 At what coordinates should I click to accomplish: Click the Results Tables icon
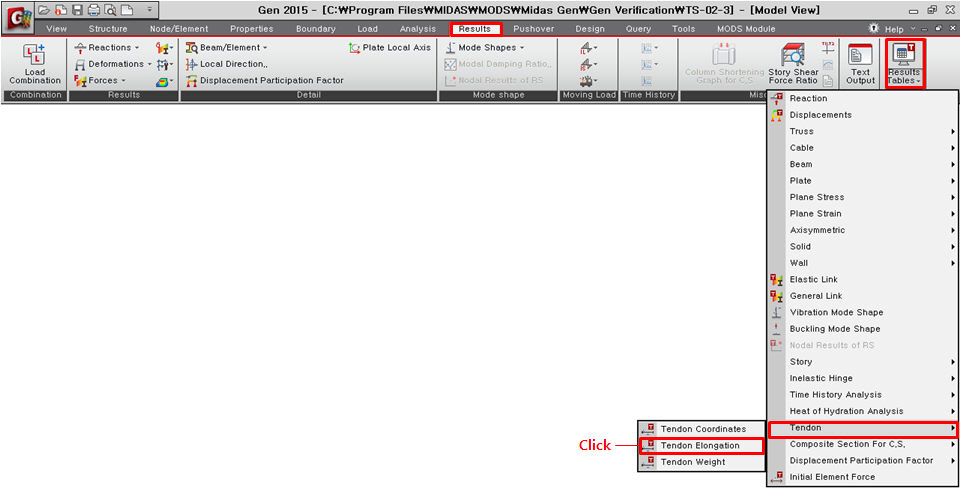(x=904, y=54)
